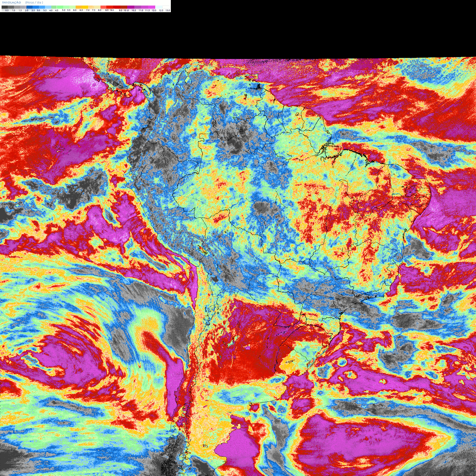This screenshot has height=476, width=476.
Task: Select the darkest blue legend swatch
Action: (x=29, y=7)
